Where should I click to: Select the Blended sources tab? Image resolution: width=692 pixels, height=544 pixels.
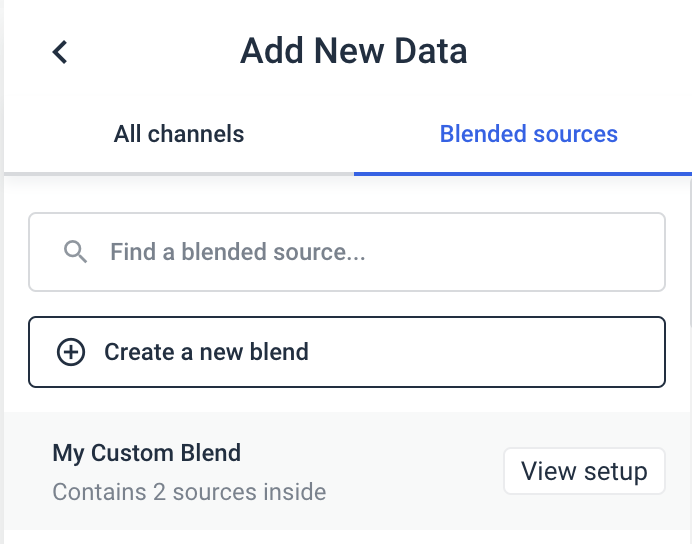(x=528, y=134)
